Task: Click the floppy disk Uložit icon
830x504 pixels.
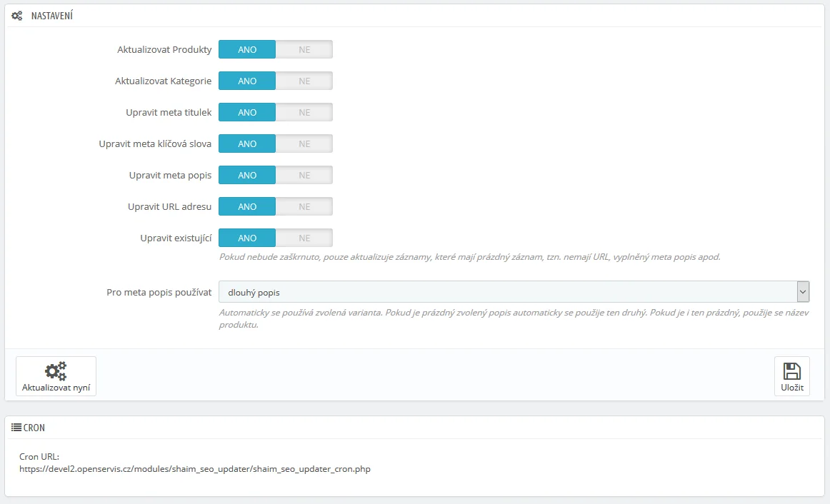Action: [x=791, y=371]
